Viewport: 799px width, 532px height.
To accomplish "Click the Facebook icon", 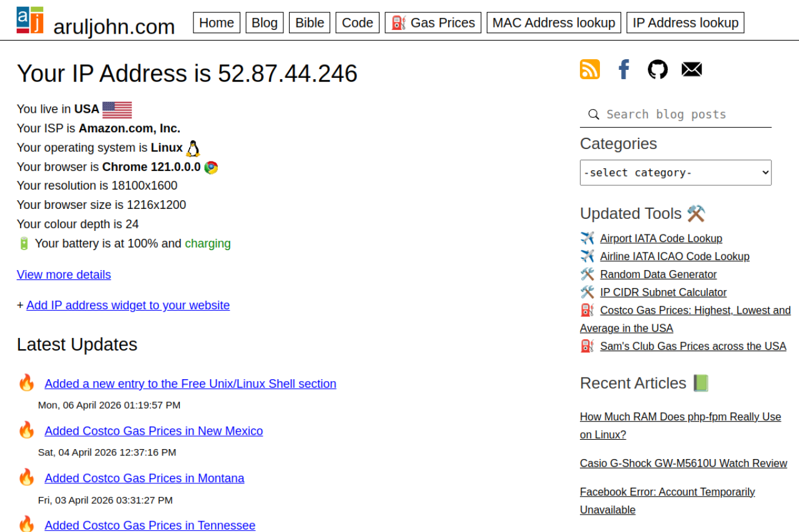I will tap(624, 69).
